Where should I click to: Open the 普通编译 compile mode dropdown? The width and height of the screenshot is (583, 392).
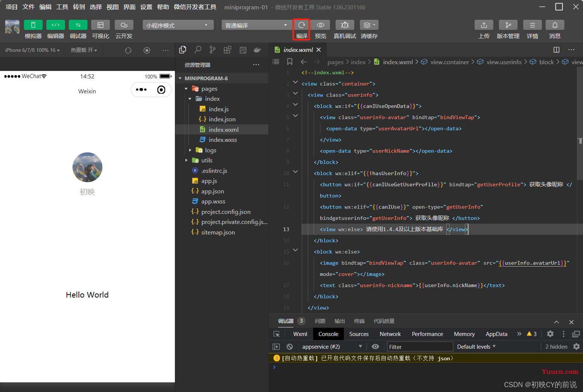pyautogui.click(x=256, y=25)
